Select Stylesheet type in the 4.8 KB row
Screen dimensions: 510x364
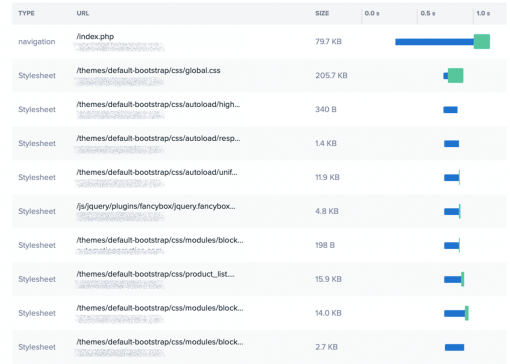pyautogui.click(x=37, y=211)
